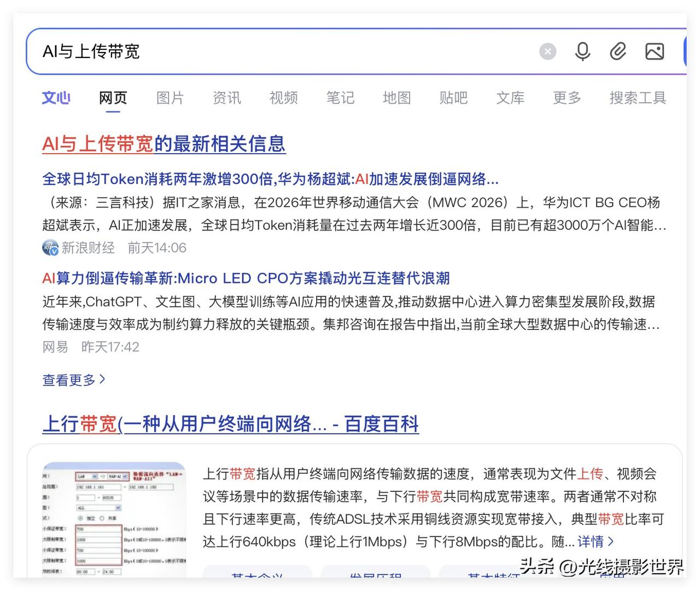This screenshot has width=700, height=591.
Task: Expand the 更多 menu
Action: click(x=567, y=98)
